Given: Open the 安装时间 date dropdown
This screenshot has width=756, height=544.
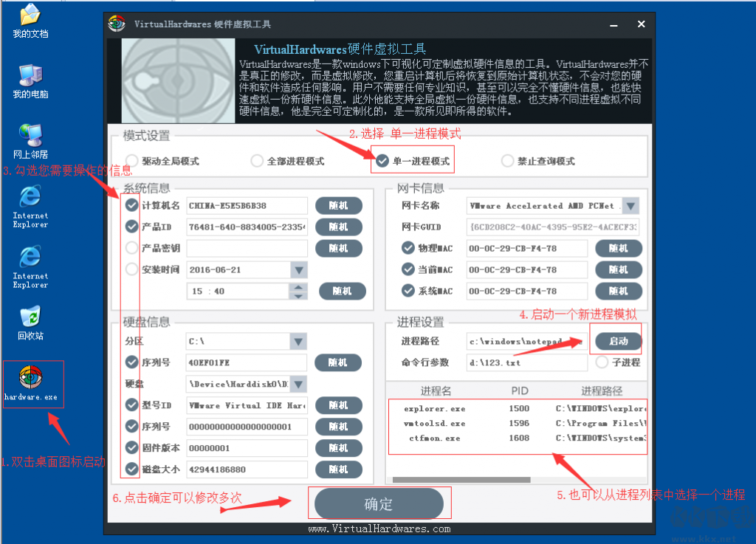Looking at the screenshot, I should tap(300, 269).
